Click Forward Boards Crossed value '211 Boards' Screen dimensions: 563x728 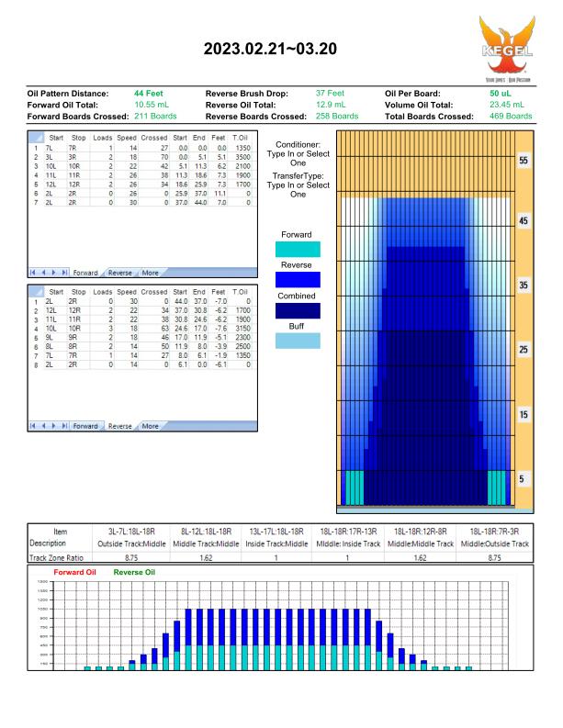(x=155, y=116)
